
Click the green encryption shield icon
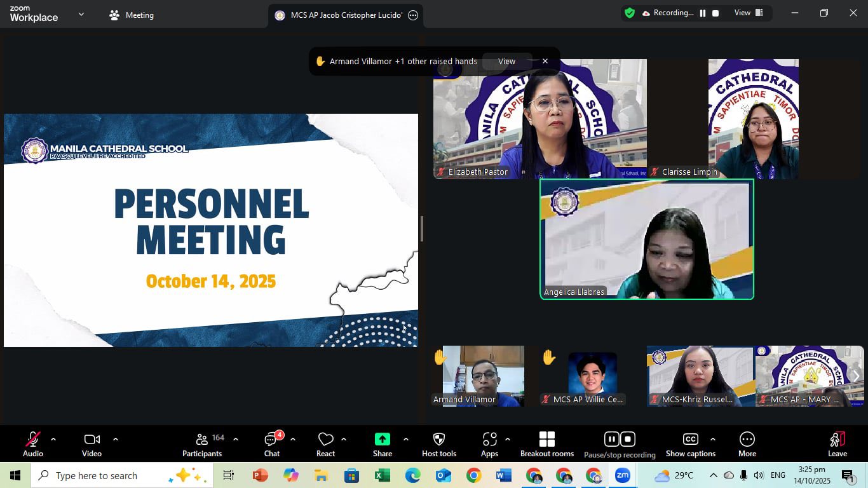point(630,13)
